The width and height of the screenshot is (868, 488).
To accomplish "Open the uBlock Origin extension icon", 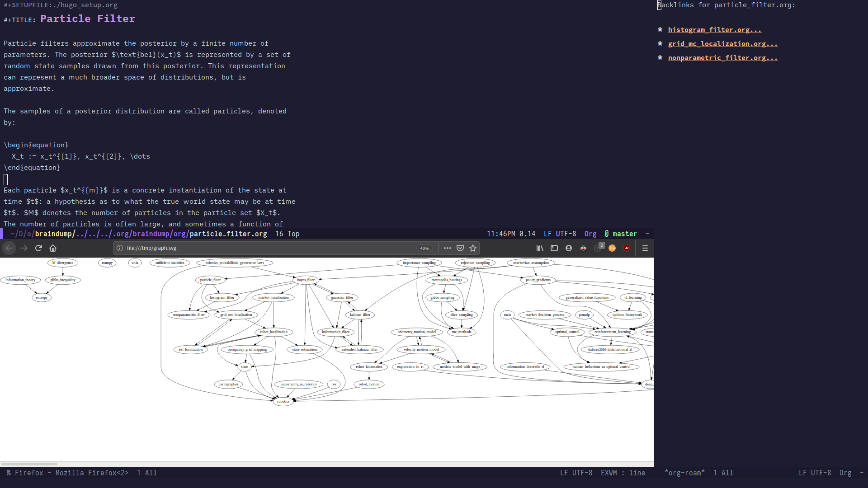I will click(x=627, y=248).
